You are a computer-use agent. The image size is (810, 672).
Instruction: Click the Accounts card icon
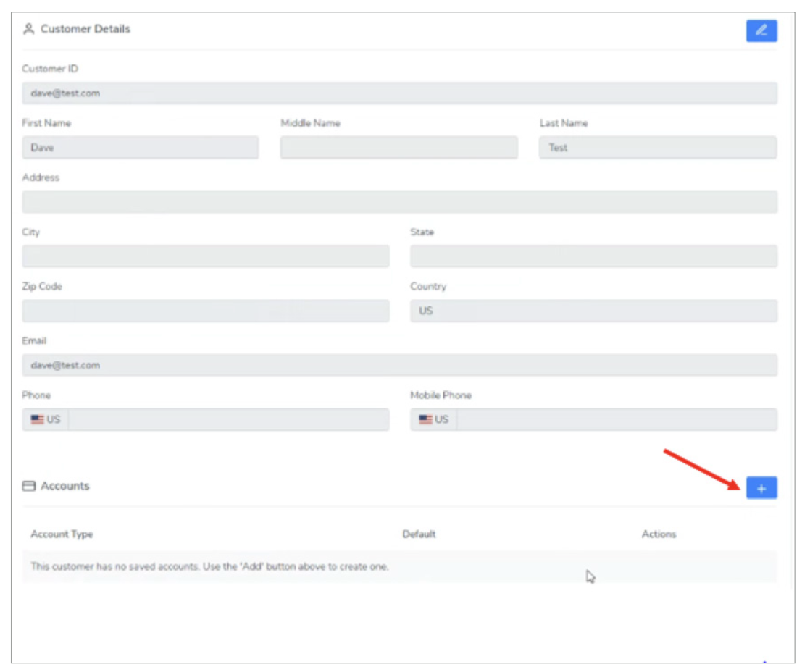pos(29,487)
